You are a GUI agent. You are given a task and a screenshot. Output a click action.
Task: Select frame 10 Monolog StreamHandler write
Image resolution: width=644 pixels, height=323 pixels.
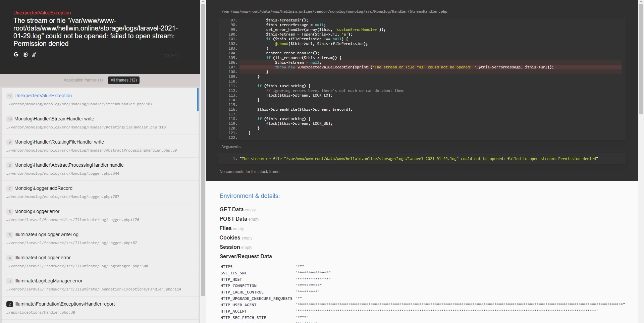(x=100, y=123)
